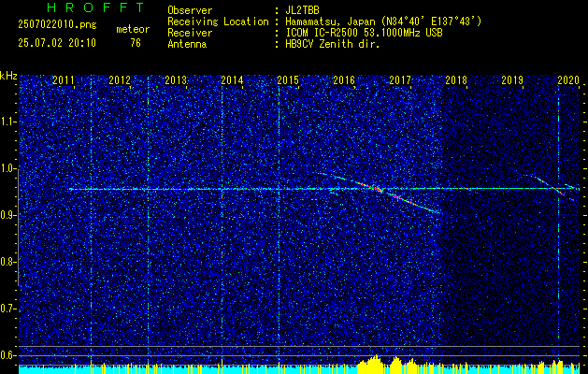Select the file name 2507022010.png
588x374 pixels.
pyautogui.click(x=57, y=25)
